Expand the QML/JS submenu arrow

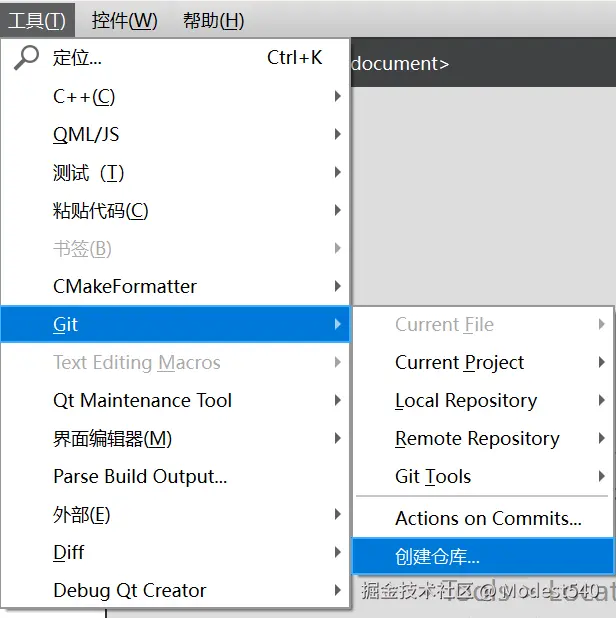pyautogui.click(x=338, y=135)
